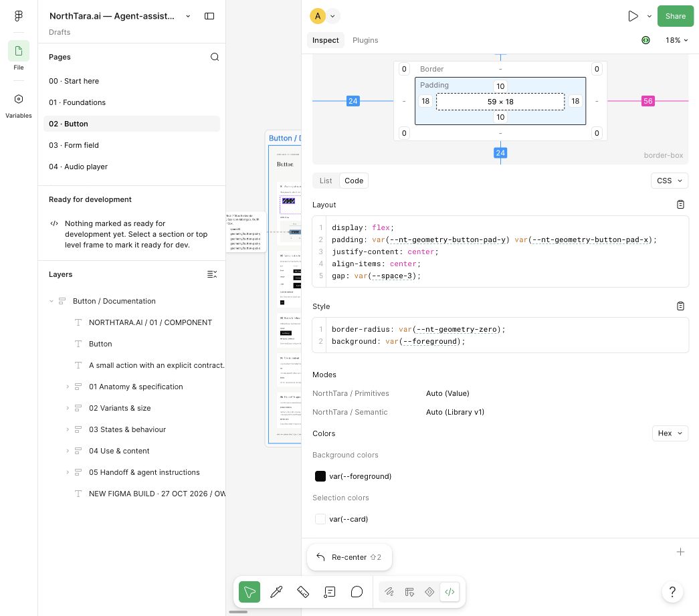Switch to Draw mode in the toolbar

click(389, 592)
